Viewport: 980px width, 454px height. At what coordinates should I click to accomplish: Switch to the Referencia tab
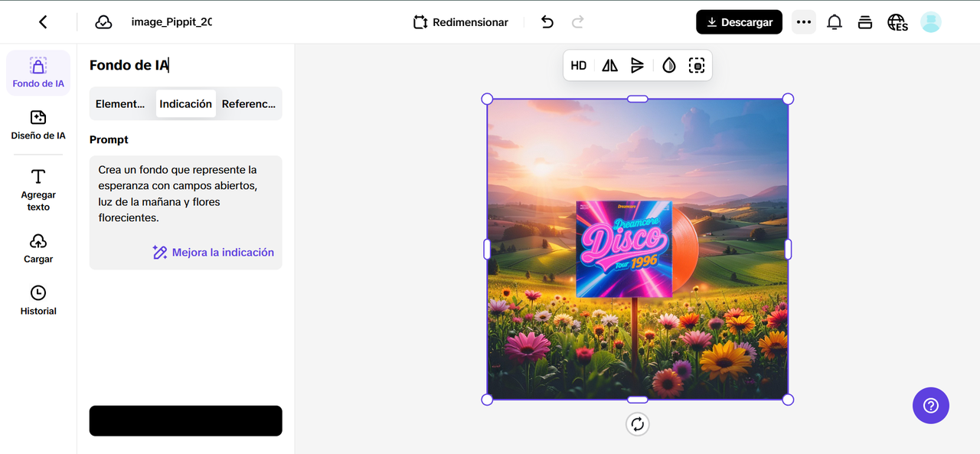click(248, 103)
